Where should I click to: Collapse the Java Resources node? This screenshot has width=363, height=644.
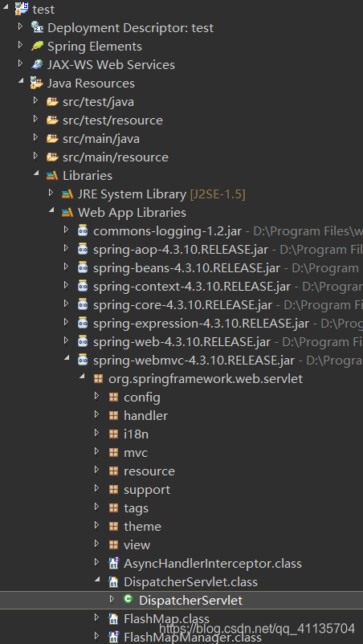21,82
